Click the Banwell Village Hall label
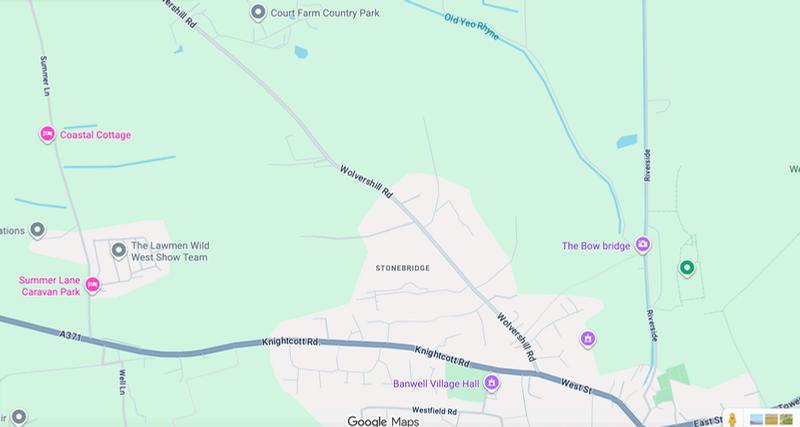The width and height of the screenshot is (800, 427). pos(436,384)
